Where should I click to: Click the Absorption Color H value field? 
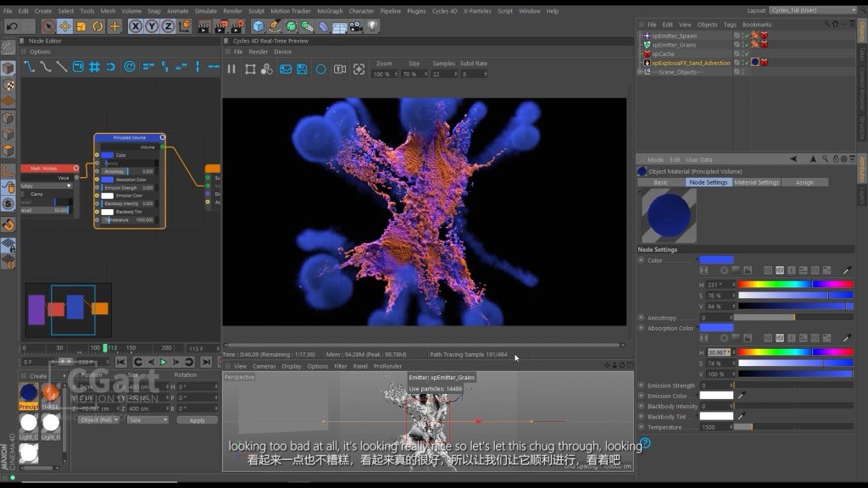point(719,352)
